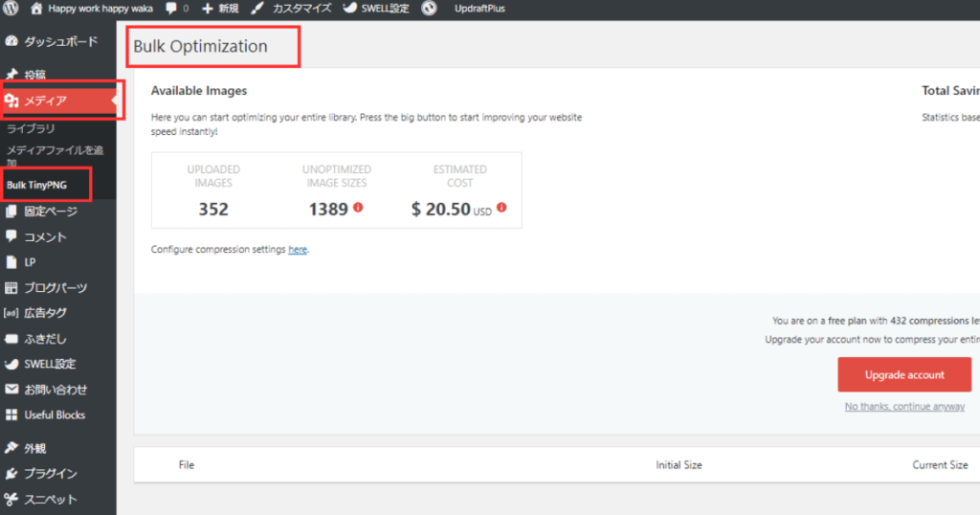
Task: Click 'No thanks, continue anyway' link
Action: [x=903, y=407]
